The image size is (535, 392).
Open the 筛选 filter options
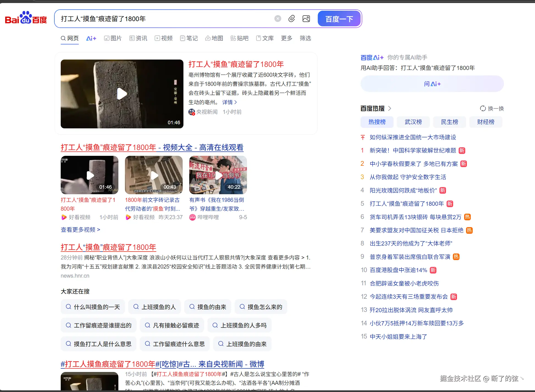click(305, 38)
